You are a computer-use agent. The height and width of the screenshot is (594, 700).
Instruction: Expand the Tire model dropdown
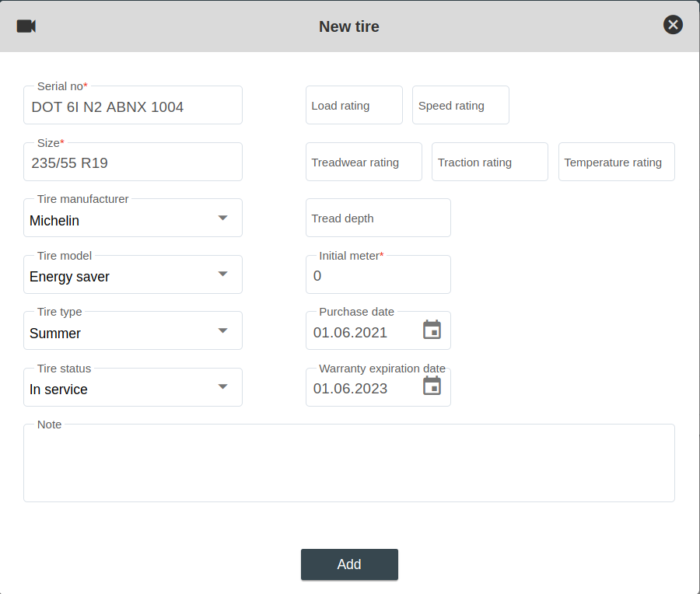[x=222, y=274]
